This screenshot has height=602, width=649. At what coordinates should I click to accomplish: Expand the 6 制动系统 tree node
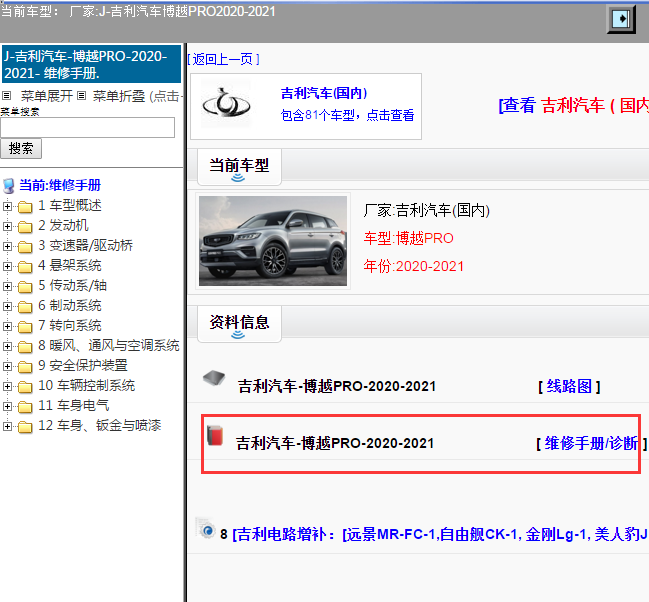[7, 306]
